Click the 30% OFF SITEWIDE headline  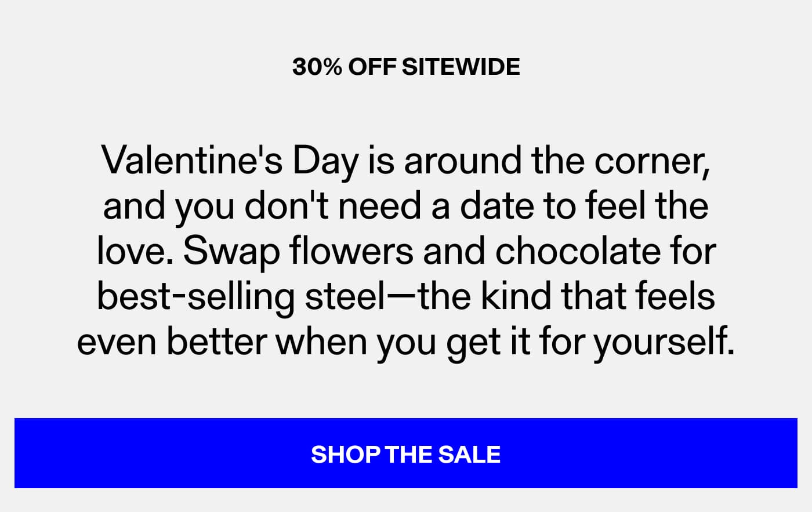click(x=406, y=66)
